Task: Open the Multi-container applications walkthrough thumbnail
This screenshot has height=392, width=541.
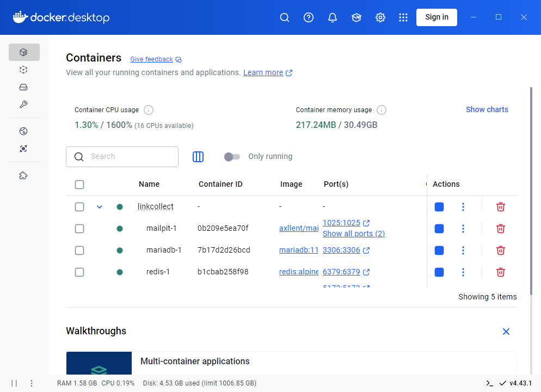Action: pos(99,363)
